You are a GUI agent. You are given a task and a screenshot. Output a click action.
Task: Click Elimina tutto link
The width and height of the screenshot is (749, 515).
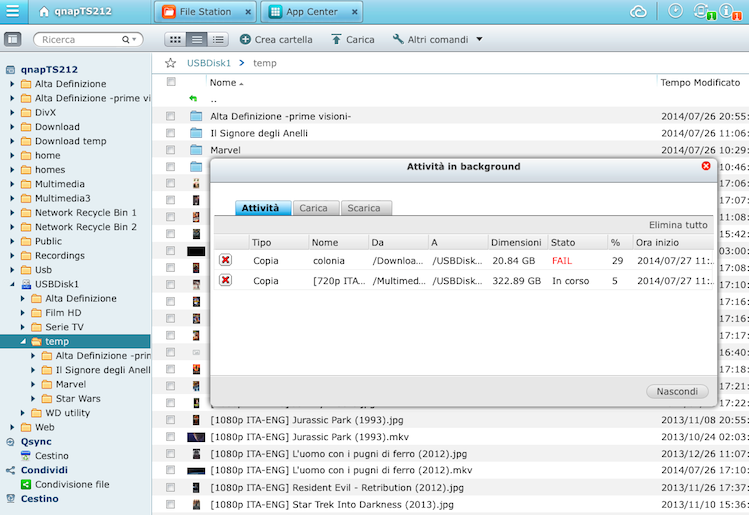coord(677,225)
